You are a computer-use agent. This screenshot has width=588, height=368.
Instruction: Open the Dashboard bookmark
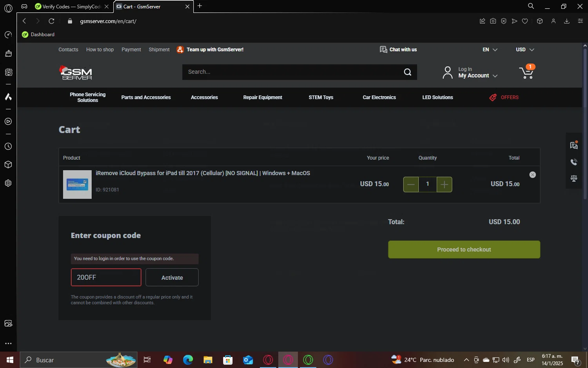pyautogui.click(x=38, y=35)
